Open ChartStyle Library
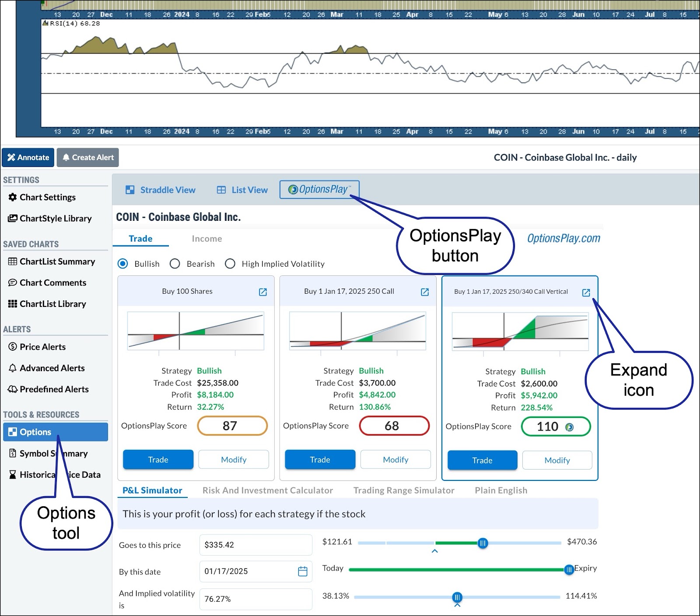 click(50, 218)
